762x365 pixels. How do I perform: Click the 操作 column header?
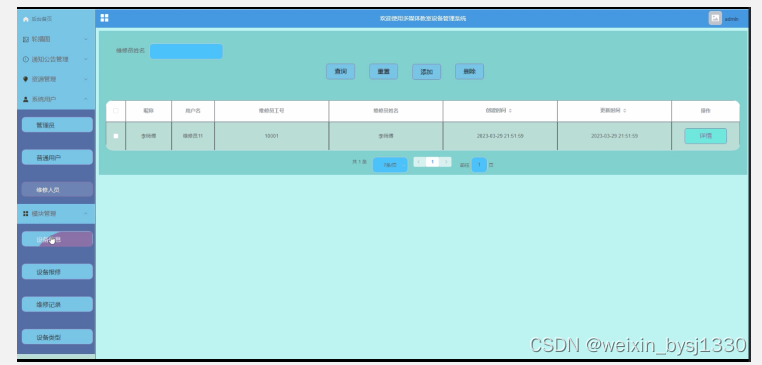click(706, 111)
